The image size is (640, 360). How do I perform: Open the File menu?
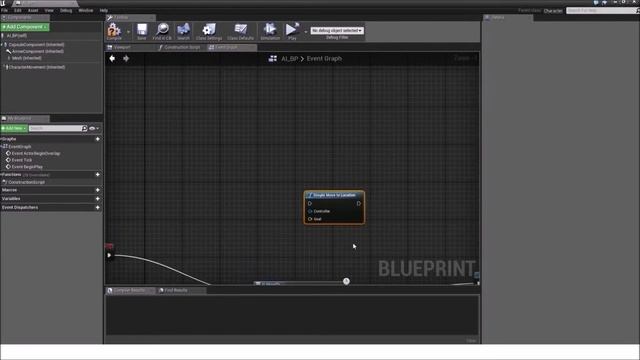point(5,10)
